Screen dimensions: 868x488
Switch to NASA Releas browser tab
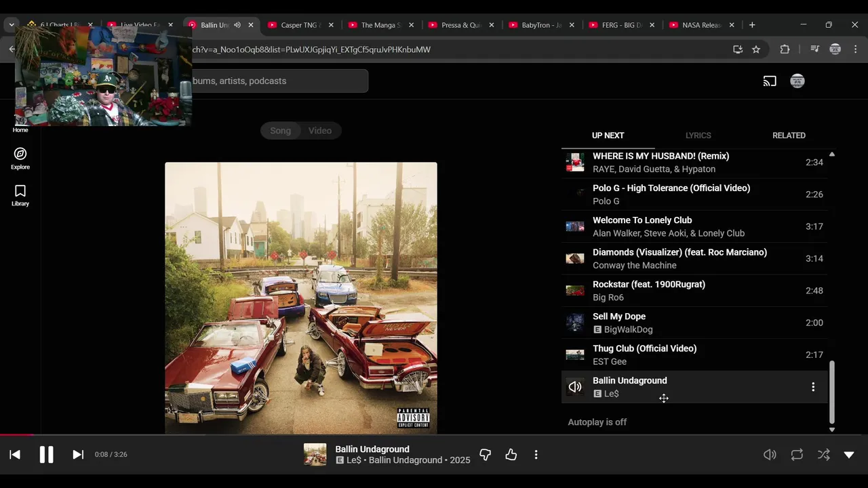tap(701, 25)
